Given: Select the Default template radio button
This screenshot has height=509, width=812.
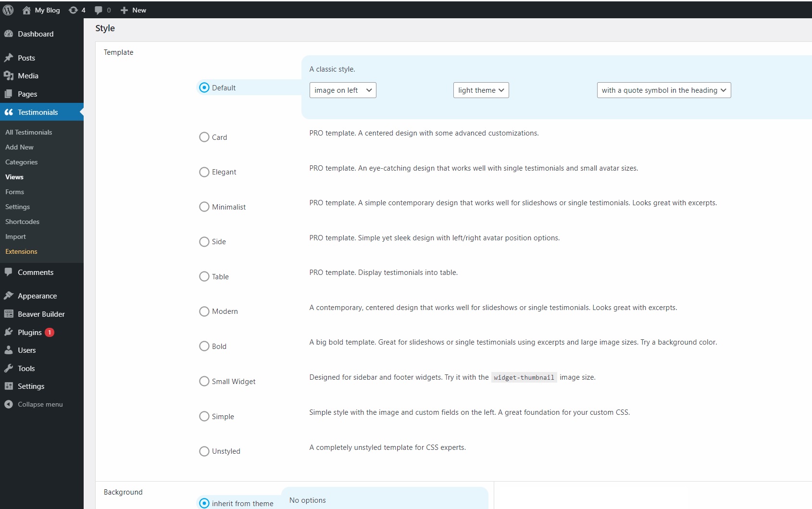Looking at the screenshot, I should coord(204,87).
